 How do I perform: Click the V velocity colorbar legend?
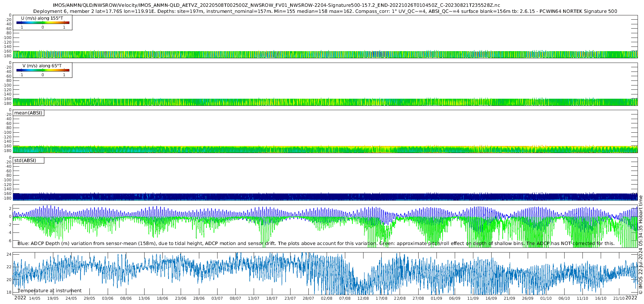[x=43, y=70]
